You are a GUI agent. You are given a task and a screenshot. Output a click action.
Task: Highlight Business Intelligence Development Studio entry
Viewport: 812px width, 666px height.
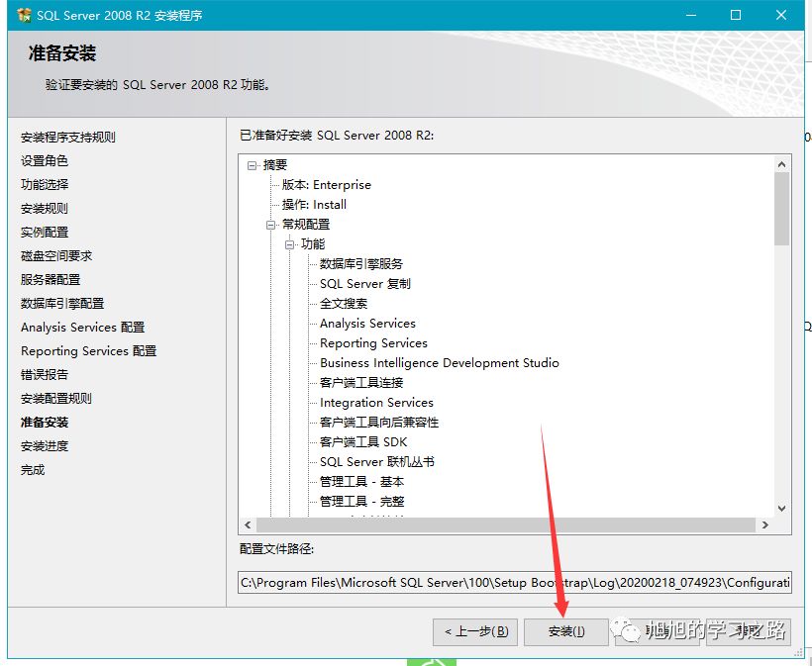438,362
